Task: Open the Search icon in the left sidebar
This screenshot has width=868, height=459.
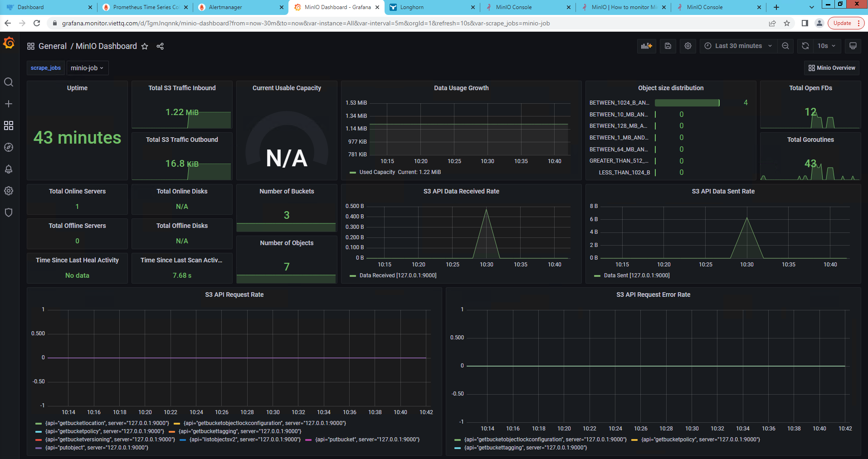Action: point(9,82)
